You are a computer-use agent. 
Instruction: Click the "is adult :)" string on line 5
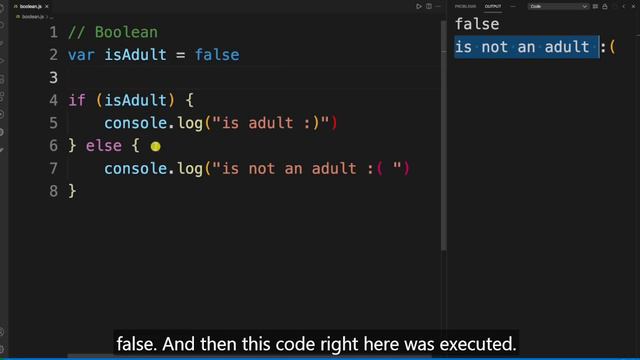pyautogui.click(x=271, y=123)
